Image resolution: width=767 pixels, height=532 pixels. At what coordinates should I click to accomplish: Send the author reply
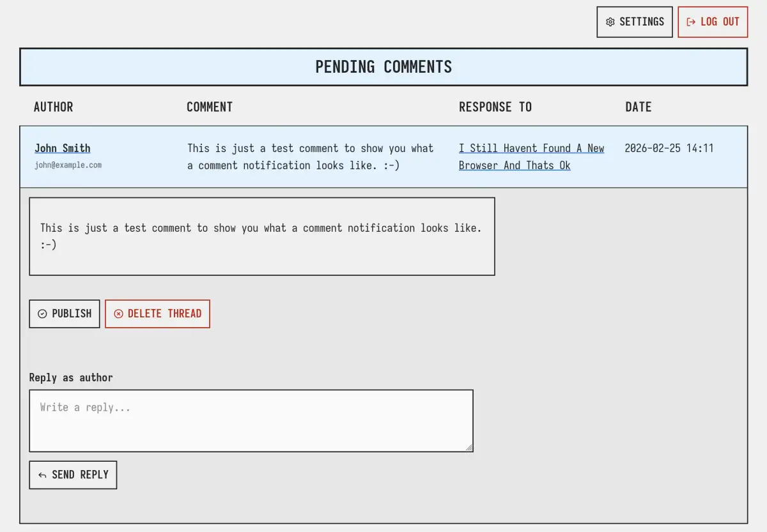coord(73,475)
